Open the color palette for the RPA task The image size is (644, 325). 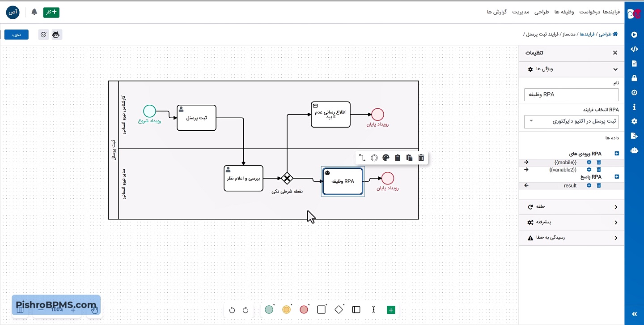(386, 158)
